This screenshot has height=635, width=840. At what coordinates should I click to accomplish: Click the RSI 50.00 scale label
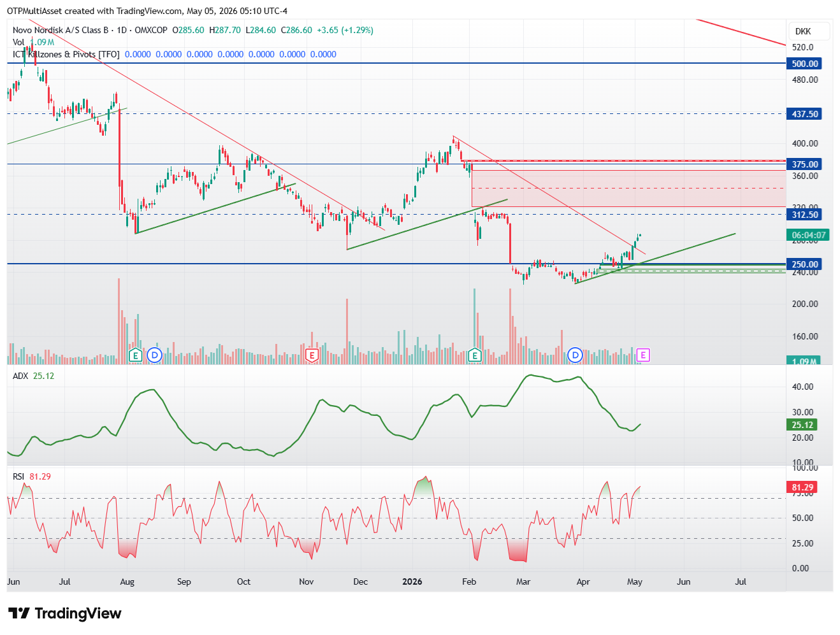pyautogui.click(x=802, y=518)
